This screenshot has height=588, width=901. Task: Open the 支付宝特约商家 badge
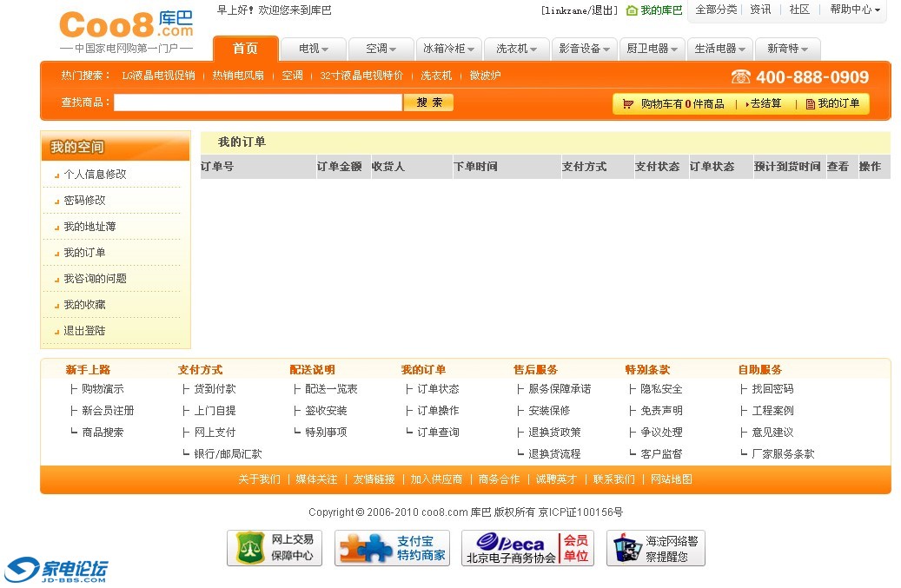pyautogui.click(x=393, y=548)
